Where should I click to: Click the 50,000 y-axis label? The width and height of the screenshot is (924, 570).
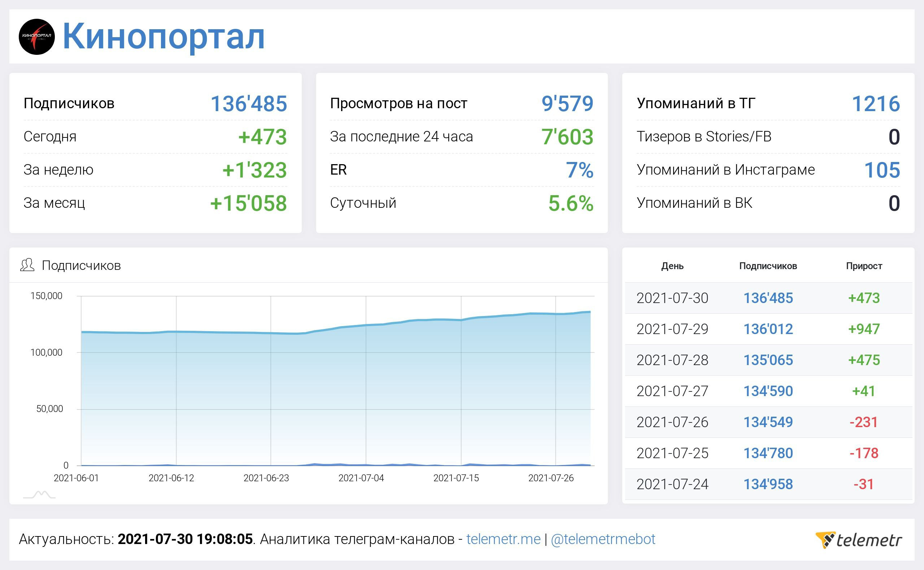(49, 409)
